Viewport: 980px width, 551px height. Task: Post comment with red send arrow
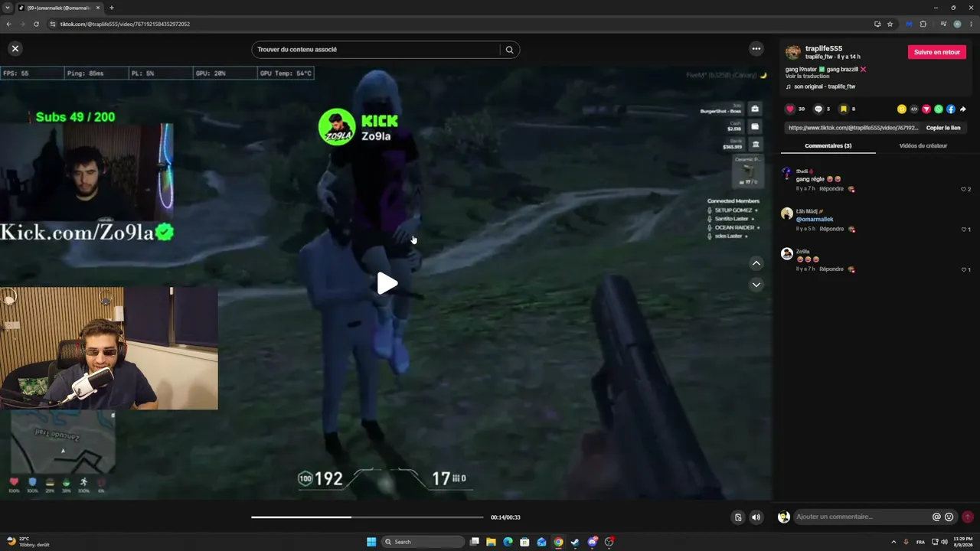(x=968, y=517)
